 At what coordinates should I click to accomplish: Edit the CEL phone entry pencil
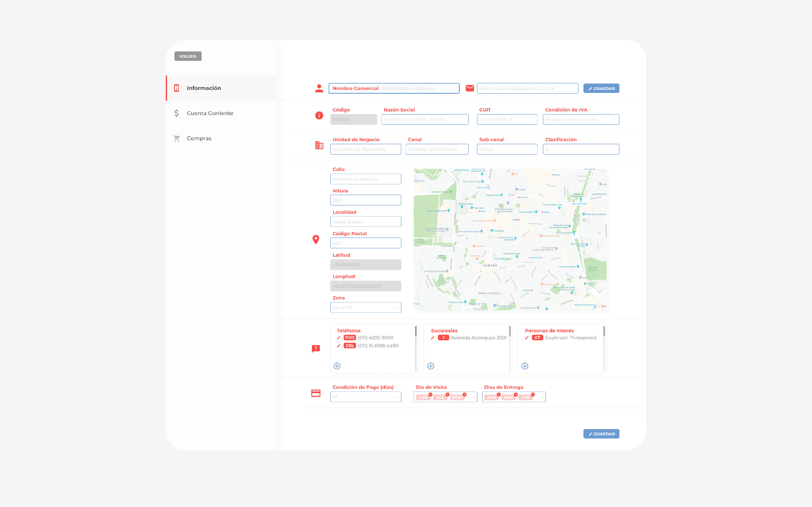pyautogui.click(x=339, y=346)
